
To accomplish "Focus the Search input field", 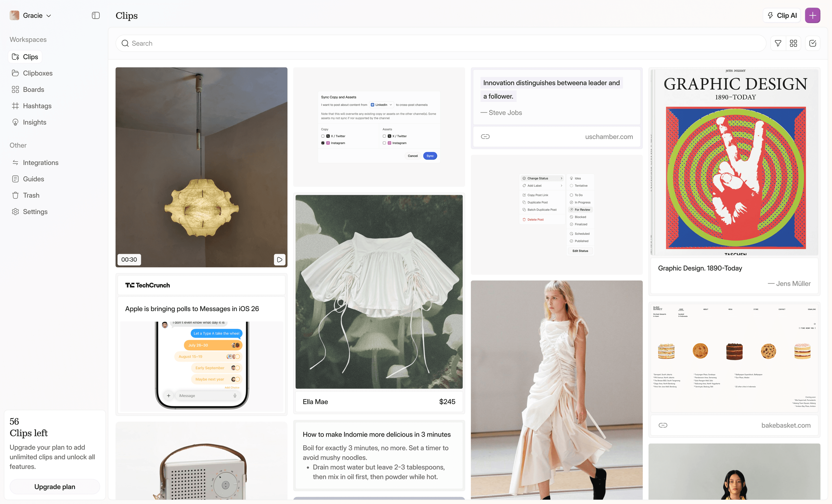I will point(439,43).
